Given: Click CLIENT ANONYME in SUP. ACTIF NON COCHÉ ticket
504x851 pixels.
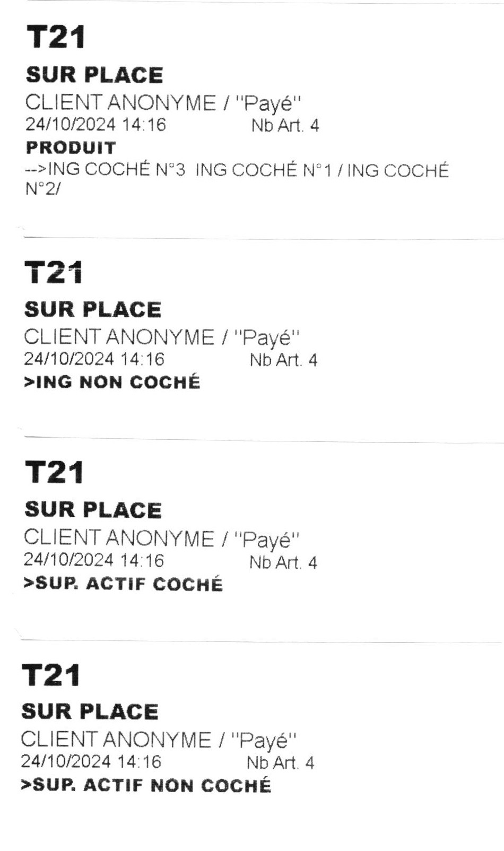Looking at the screenshot, I should click(116, 739).
